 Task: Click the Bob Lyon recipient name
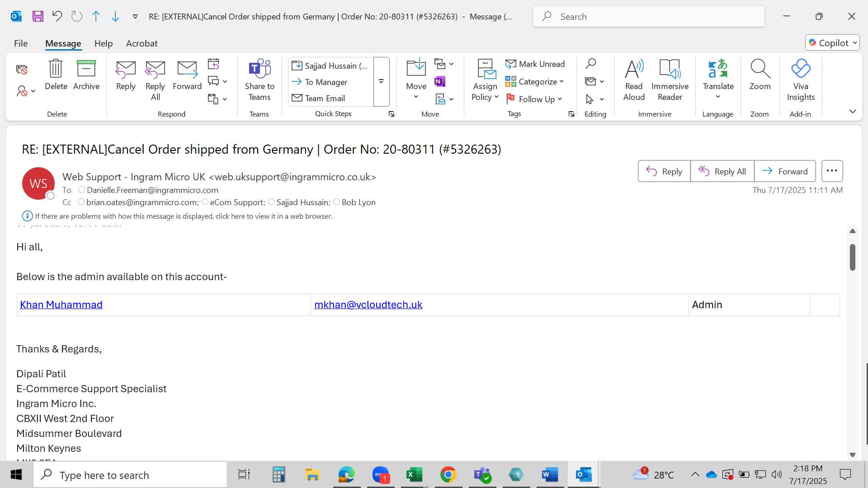tap(359, 202)
